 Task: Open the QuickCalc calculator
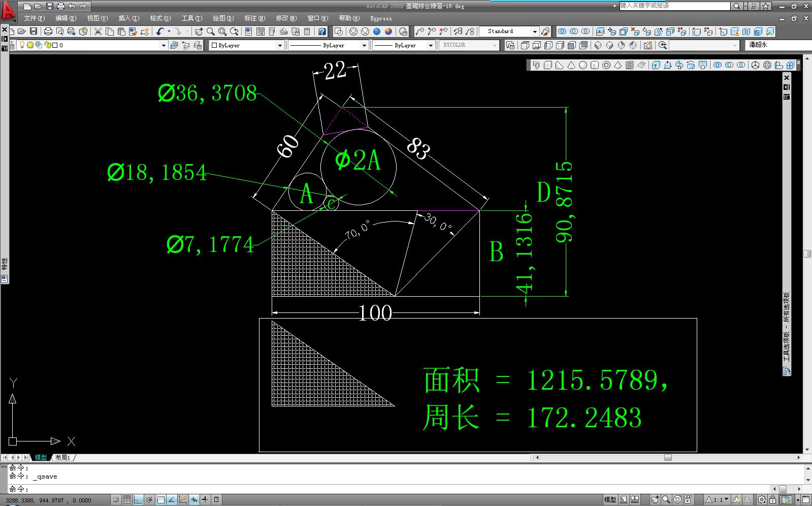[307, 31]
